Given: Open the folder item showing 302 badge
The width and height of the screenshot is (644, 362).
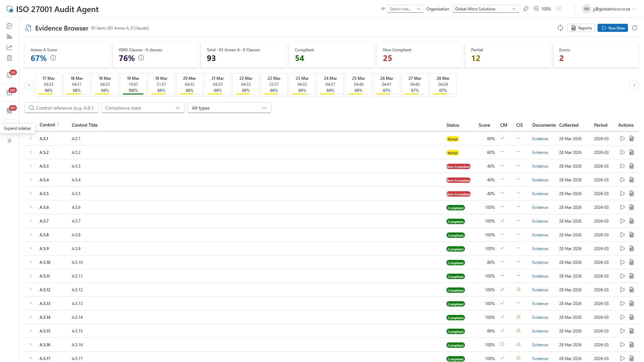Looking at the screenshot, I should pyautogui.click(x=9, y=93).
